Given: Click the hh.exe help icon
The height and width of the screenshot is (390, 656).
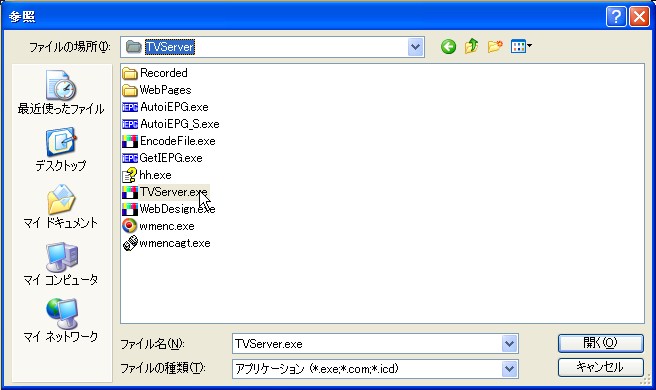Looking at the screenshot, I should [130, 175].
